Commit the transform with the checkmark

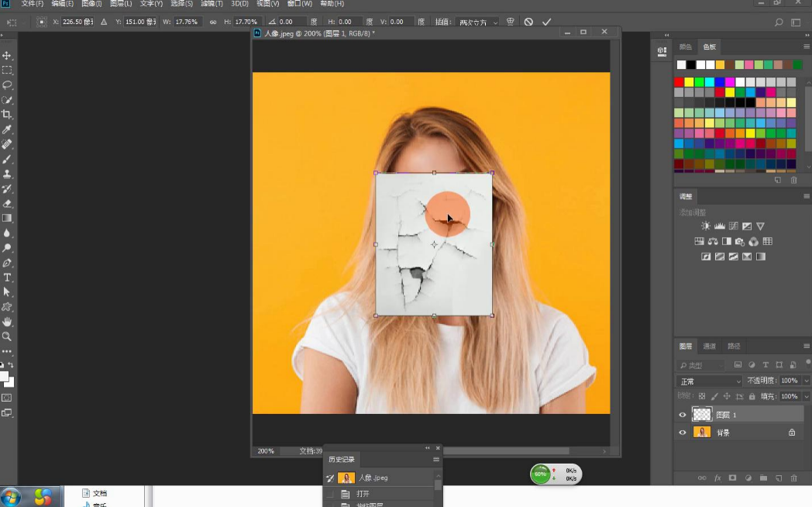546,22
